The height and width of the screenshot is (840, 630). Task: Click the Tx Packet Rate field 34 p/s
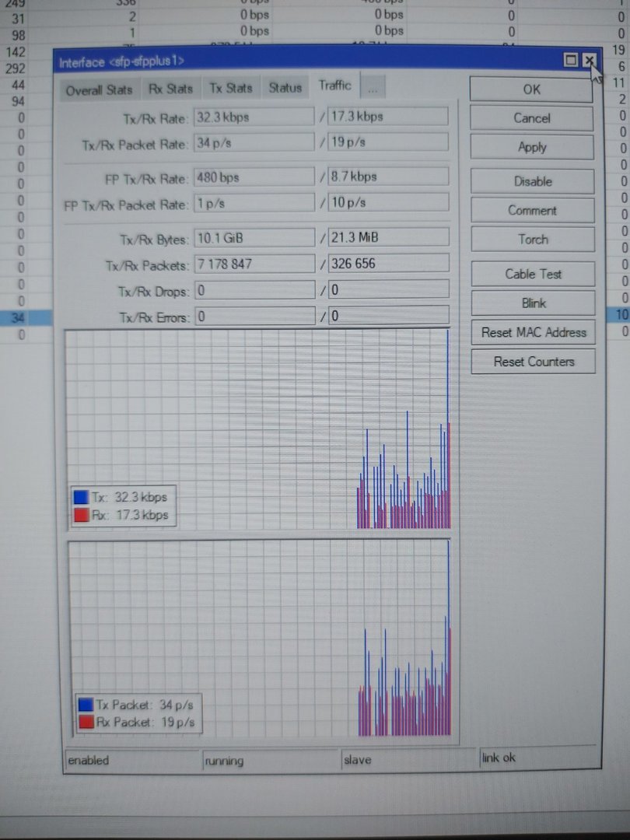pos(254,142)
